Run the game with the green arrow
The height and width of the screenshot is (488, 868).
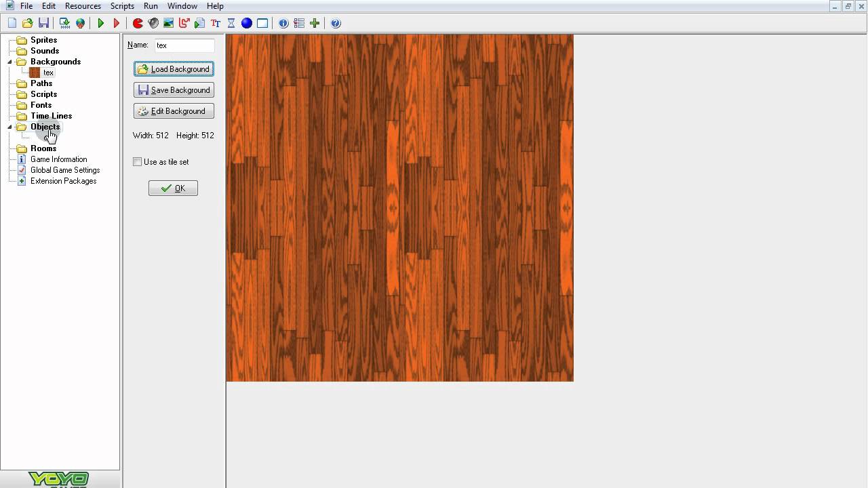(x=101, y=23)
